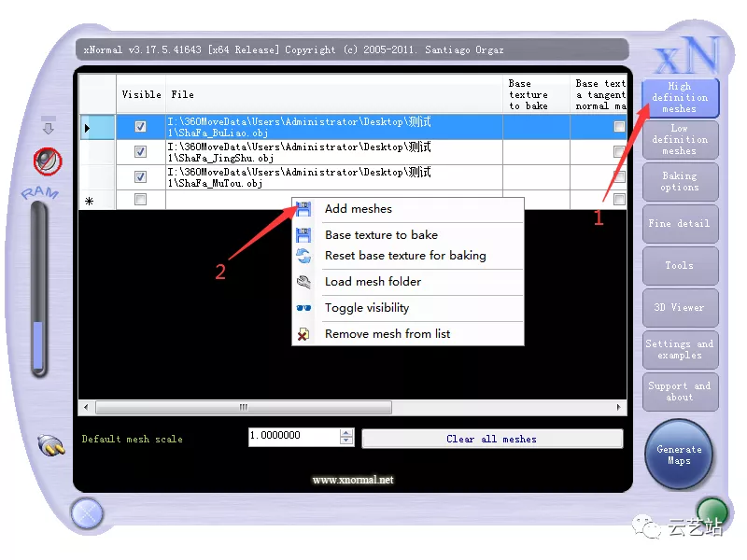Open Low definition meshes tab
Image resolution: width=747 pixels, height=560 pixels.
[680, 139]
